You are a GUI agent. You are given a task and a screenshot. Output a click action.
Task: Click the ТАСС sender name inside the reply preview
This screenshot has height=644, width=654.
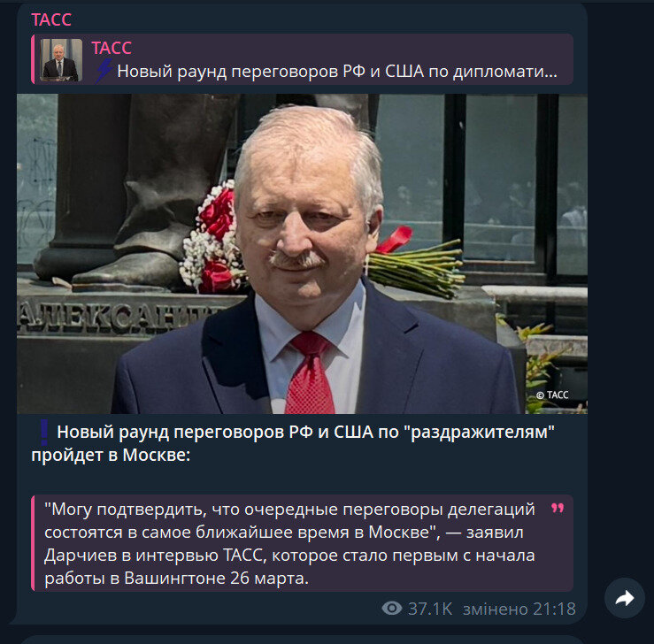(x=112, y=48)
